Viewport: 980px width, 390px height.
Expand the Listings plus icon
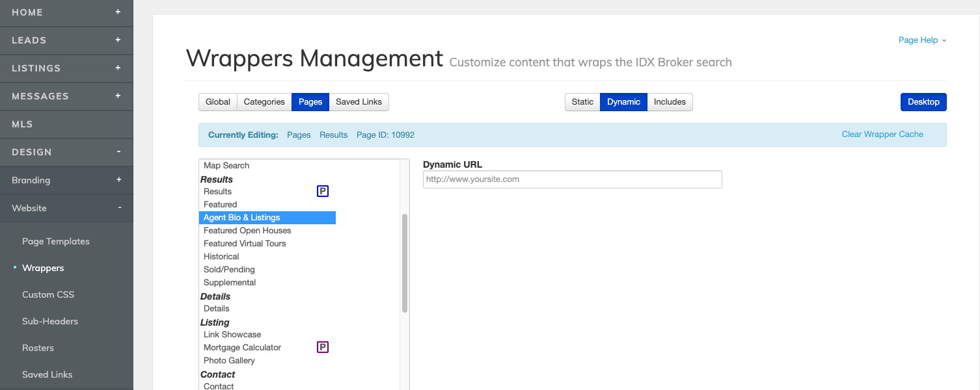click(x=118, y=68)
